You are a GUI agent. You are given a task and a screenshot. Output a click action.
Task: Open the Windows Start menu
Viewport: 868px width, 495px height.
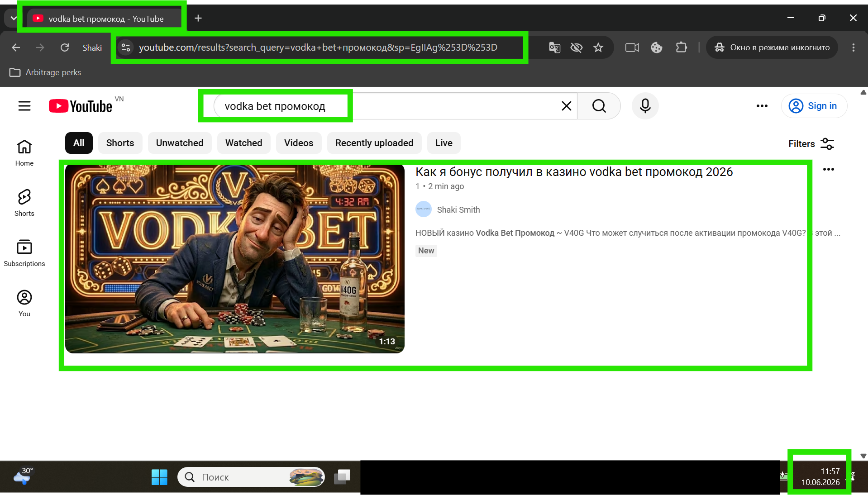click(x=159, y=477)
